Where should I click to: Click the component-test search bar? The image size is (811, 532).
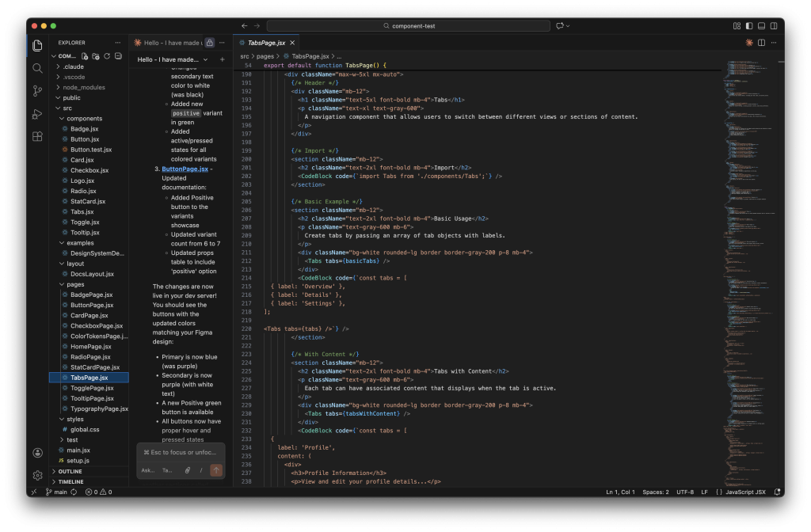408,26
